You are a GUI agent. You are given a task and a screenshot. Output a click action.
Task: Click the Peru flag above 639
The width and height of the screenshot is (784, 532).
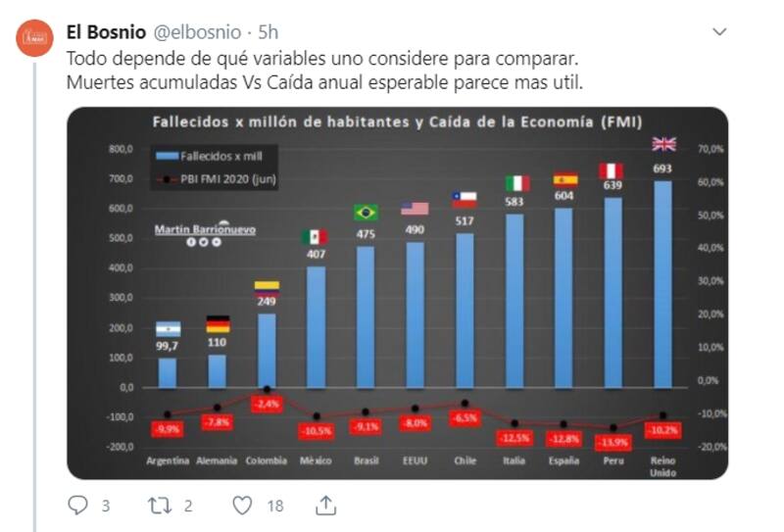[x=612, y=170]
